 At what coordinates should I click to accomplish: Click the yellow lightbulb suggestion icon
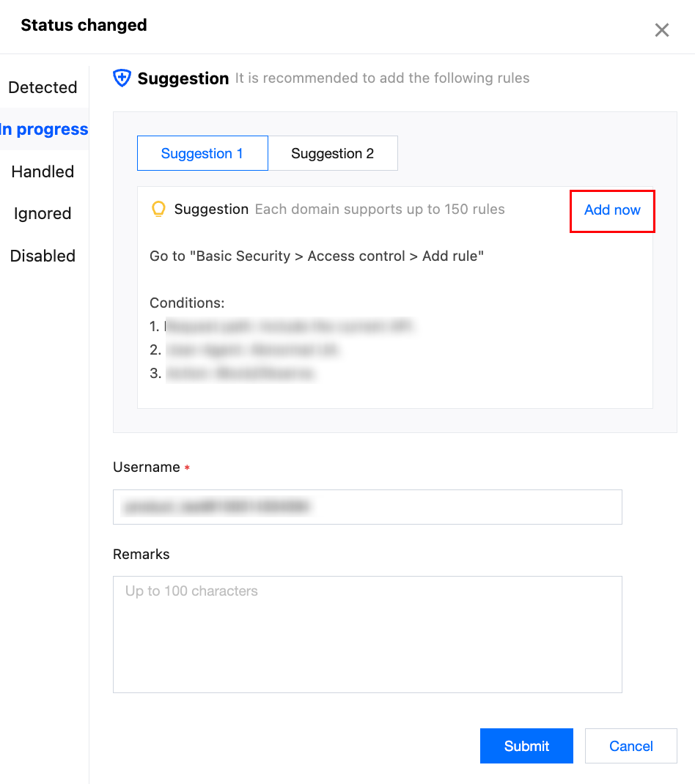(158, 210)
